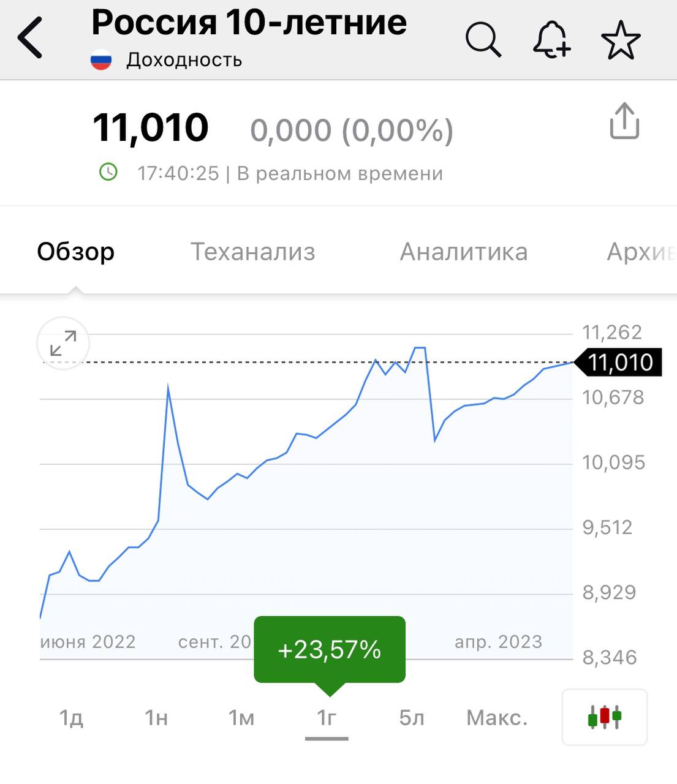Choose the Макс. time range
Image resolution: width=677 pixels, height=784 pixels.
click(497, 717)
